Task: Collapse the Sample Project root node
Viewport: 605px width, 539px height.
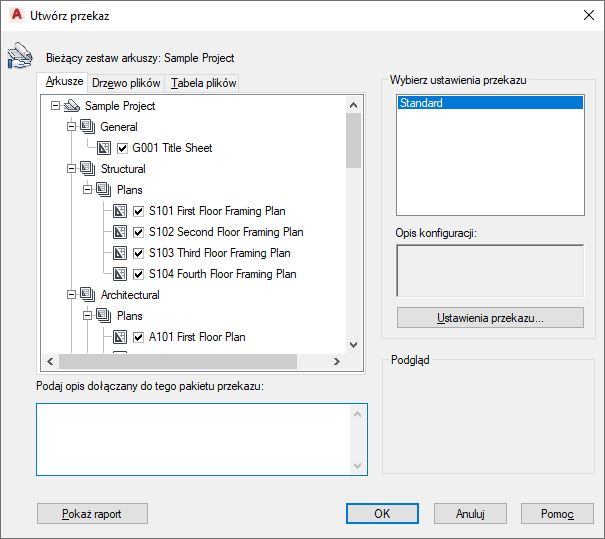Action: [54, 106]
